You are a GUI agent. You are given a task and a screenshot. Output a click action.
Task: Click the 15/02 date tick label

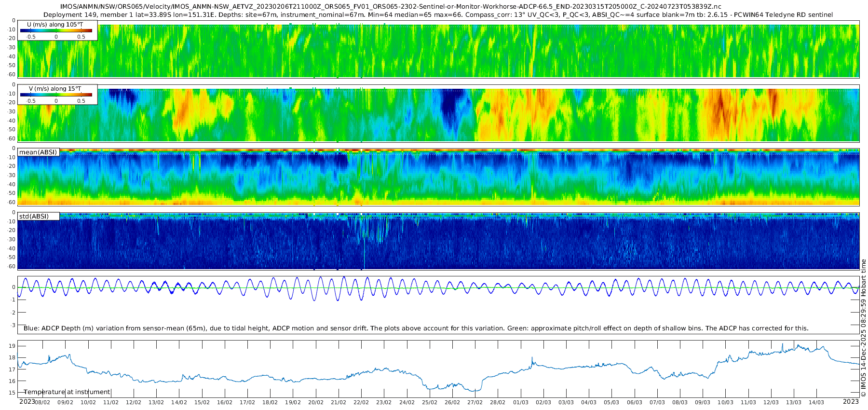tap(202, 402)
